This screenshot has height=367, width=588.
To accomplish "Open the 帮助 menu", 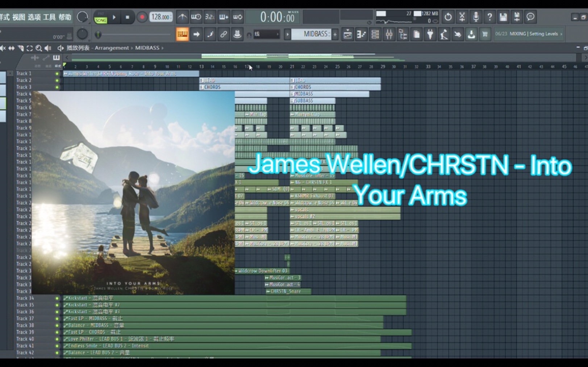I will click(x=65, y=17).
